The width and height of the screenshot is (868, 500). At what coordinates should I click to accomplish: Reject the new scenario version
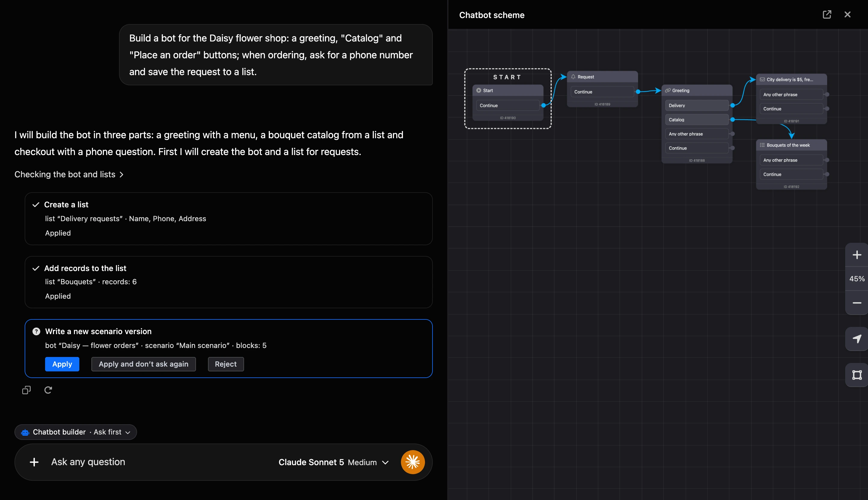pos(226,364)
